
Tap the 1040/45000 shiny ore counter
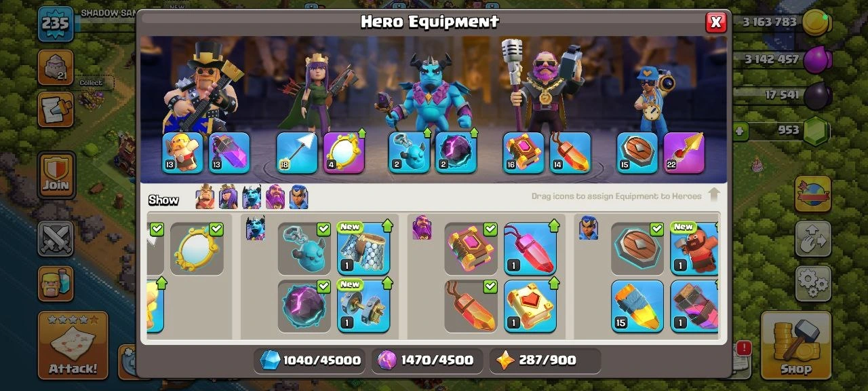coord(310,360)
